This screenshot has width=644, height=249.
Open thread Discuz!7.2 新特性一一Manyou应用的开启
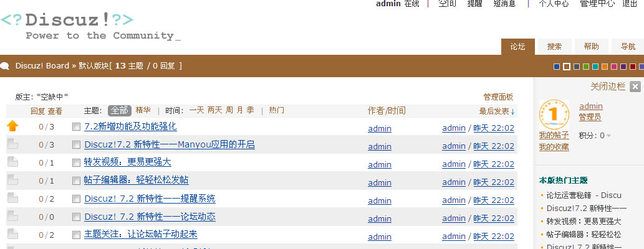(x=170, y=144)
